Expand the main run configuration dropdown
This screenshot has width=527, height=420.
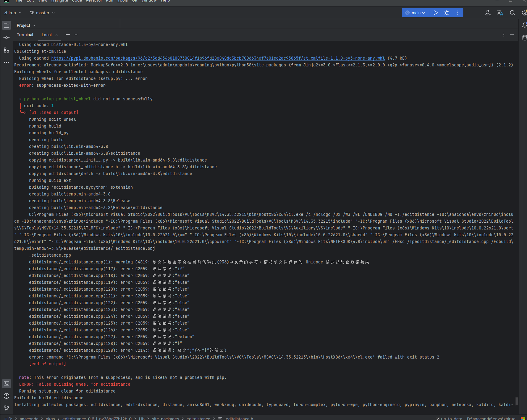point(423,13)
